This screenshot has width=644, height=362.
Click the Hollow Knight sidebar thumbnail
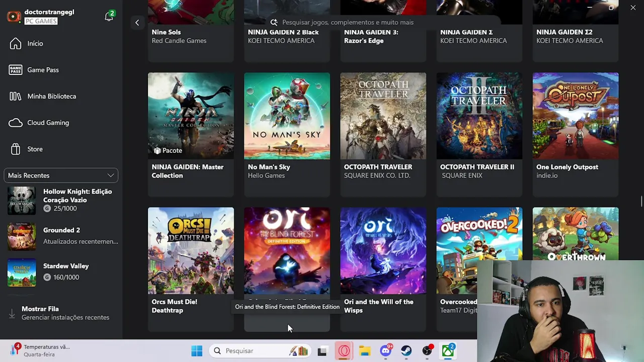[x=22, y=200]
